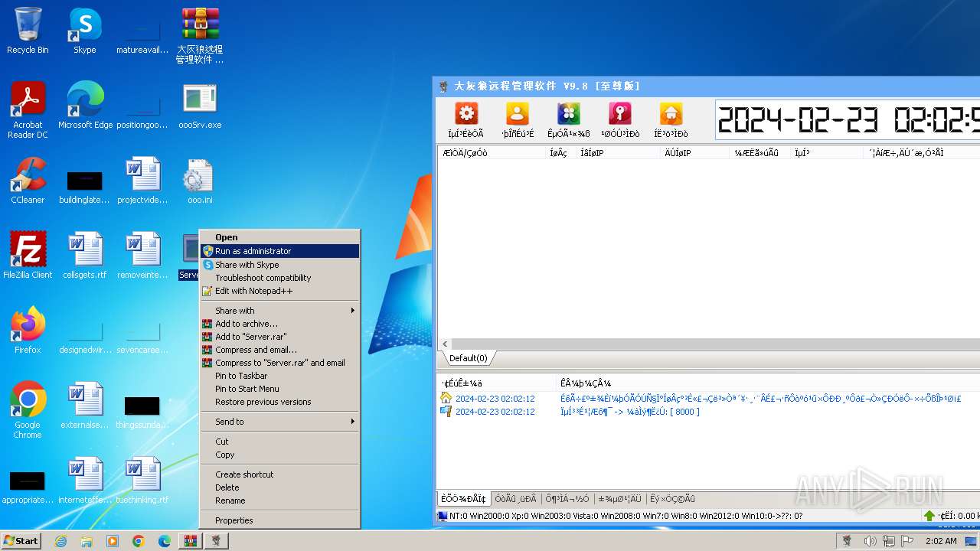Select the interneteffe... document icon
The width and height of the screenshot is (980, 551).
[x=85, y=481]
